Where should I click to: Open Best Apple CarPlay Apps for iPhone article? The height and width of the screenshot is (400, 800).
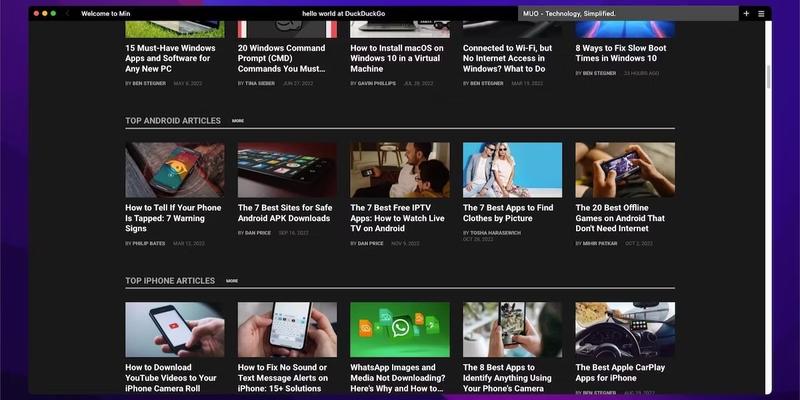(620, 372)
